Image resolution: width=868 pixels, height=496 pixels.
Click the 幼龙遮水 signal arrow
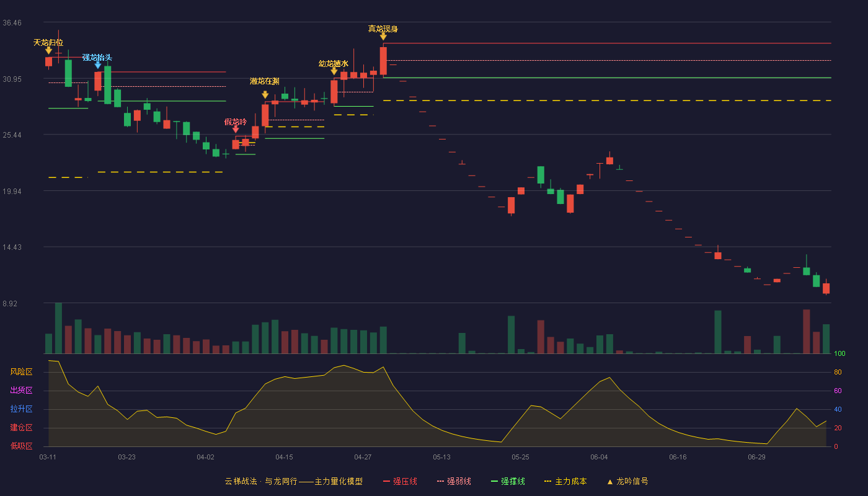pos(334,71)
